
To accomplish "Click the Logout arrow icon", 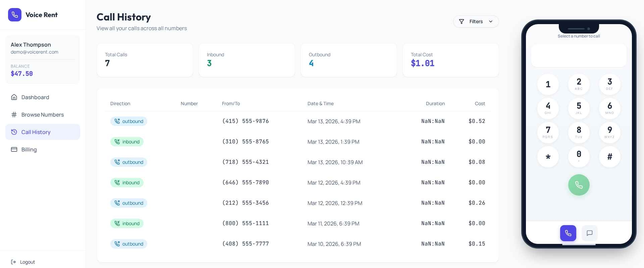I will (x=14, y=262).
